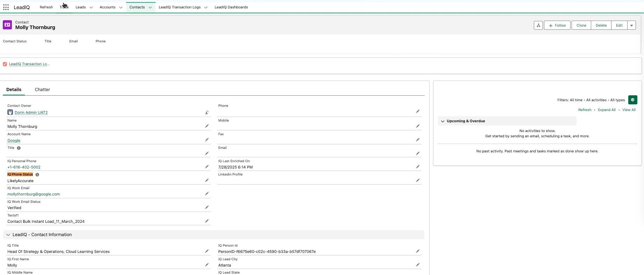The width and height of the screenshot is (644, 275).
Task: Open the activity timeline settings gear
Action: point(632,100)
